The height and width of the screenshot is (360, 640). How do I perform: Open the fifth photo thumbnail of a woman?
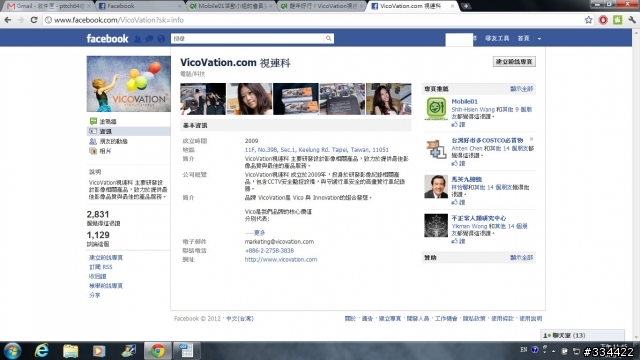pos(389,99)
